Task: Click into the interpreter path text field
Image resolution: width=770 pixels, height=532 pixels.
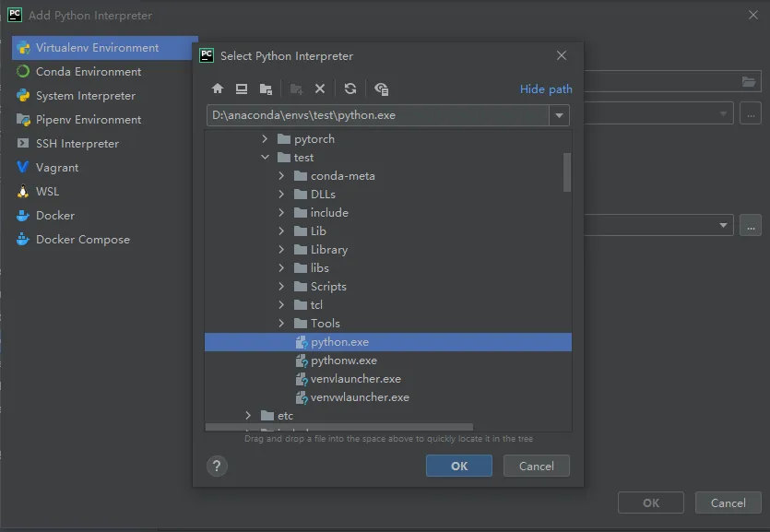Action: tap(378, 115)
